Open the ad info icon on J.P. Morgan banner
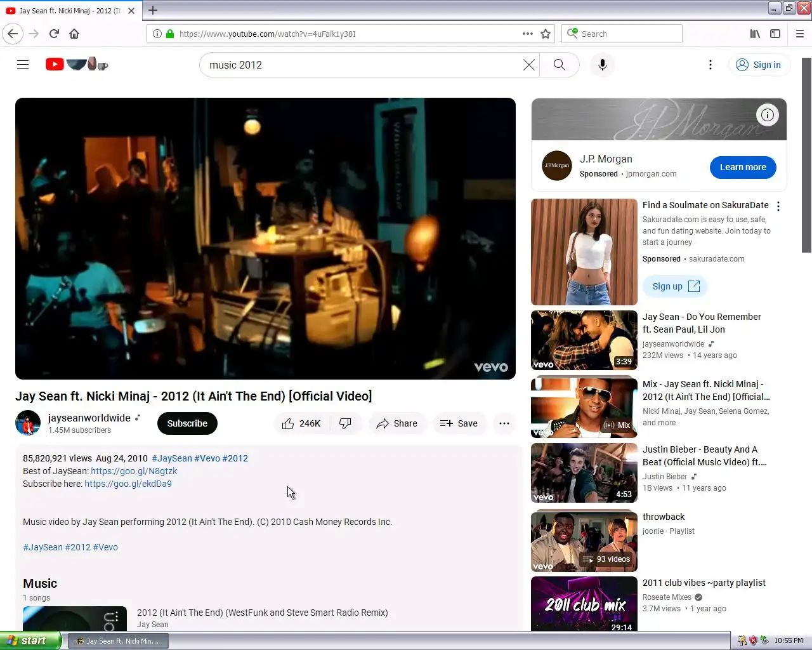 tap(768, 115)
